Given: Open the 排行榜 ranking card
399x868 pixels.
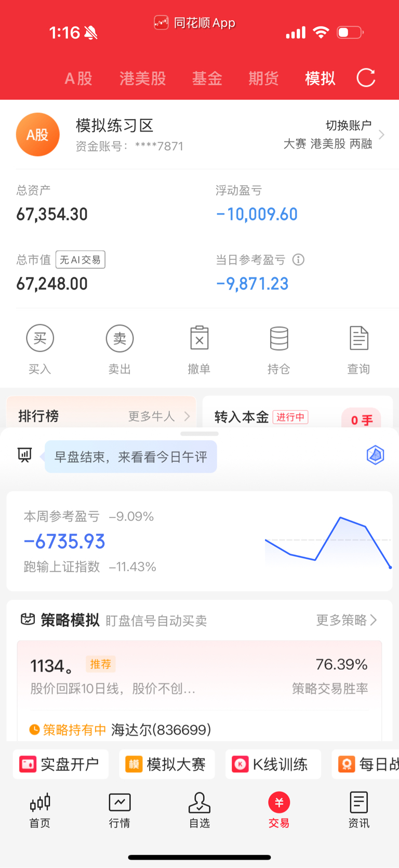Looking at the screenshot, I should pos(101,413).
